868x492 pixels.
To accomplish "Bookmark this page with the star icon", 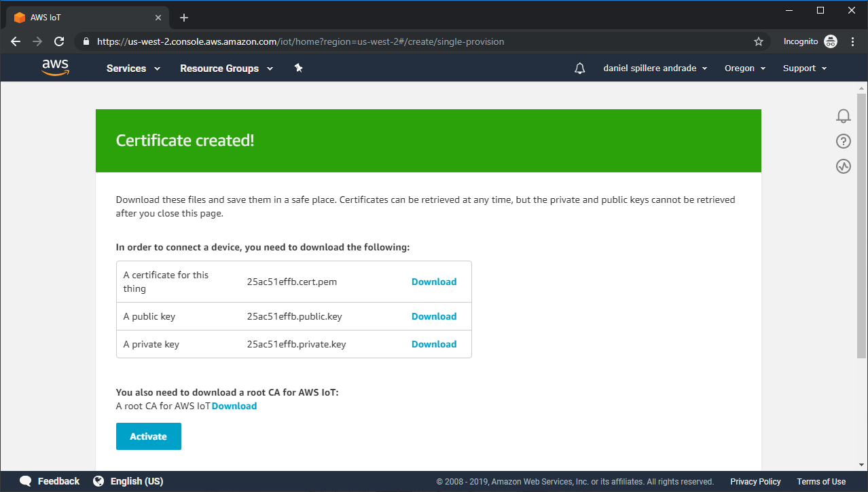I will tap(759, 41).
